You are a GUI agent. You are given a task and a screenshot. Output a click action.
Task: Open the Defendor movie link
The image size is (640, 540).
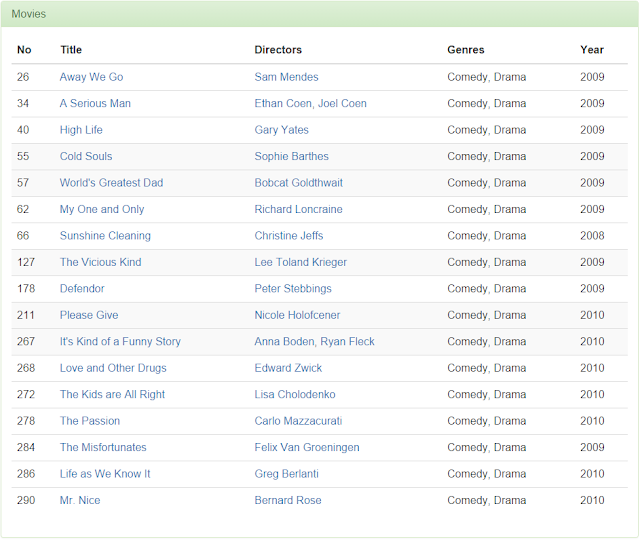coord(82,289)
